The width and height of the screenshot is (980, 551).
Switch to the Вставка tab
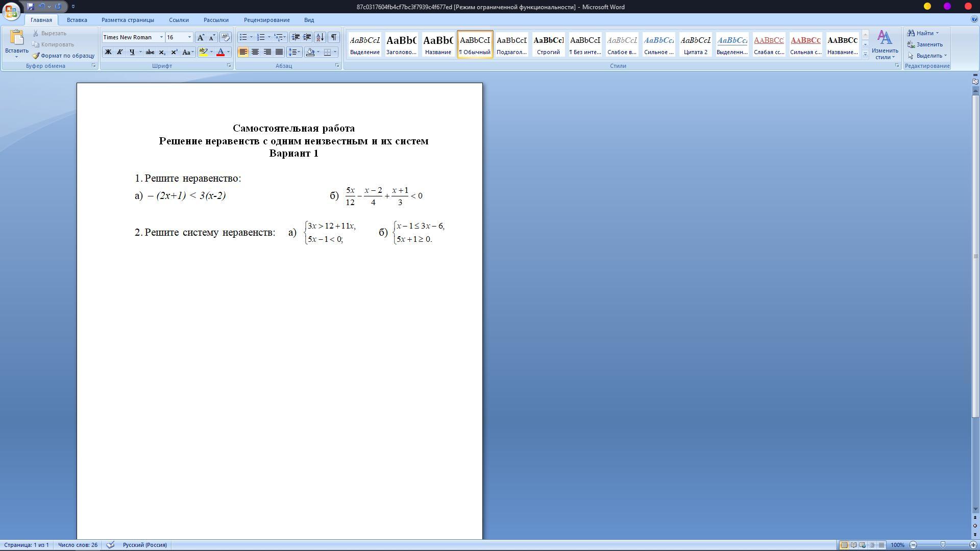[x=77, y=20]
